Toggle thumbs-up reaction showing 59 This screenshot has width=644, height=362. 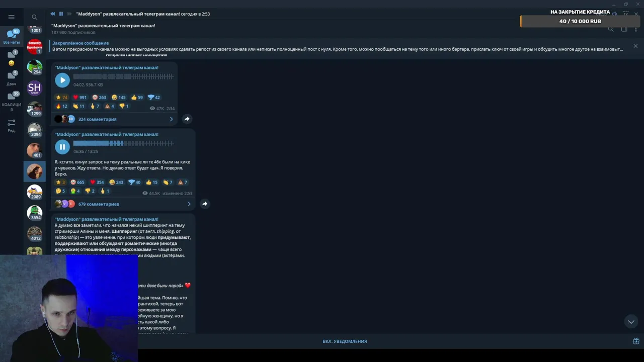click(x=137, y=98)
